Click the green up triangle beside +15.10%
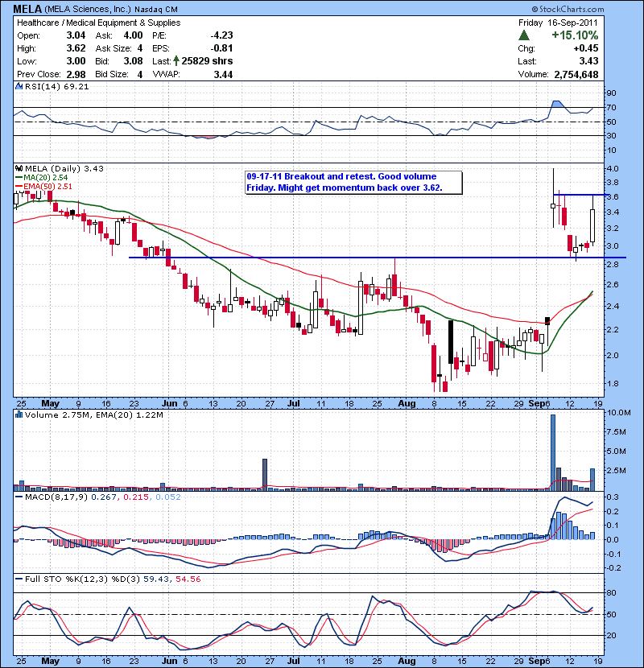This screenshot has width=644, height=668. [524, 35]
